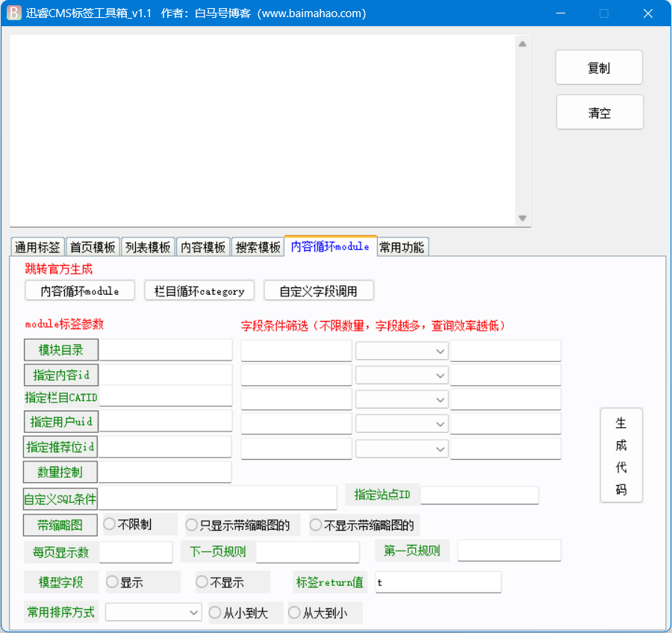Open the 栏目循环category button
The image size is (672, 633).
(199, 291)
